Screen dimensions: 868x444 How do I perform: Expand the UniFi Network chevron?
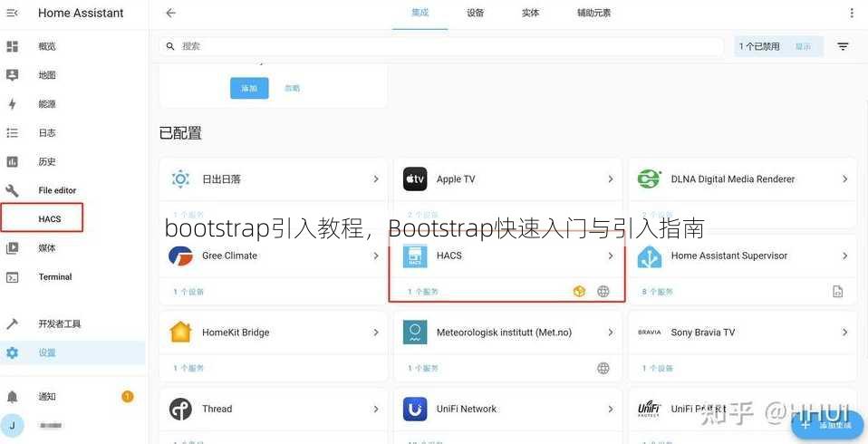[x=611, y=410]
